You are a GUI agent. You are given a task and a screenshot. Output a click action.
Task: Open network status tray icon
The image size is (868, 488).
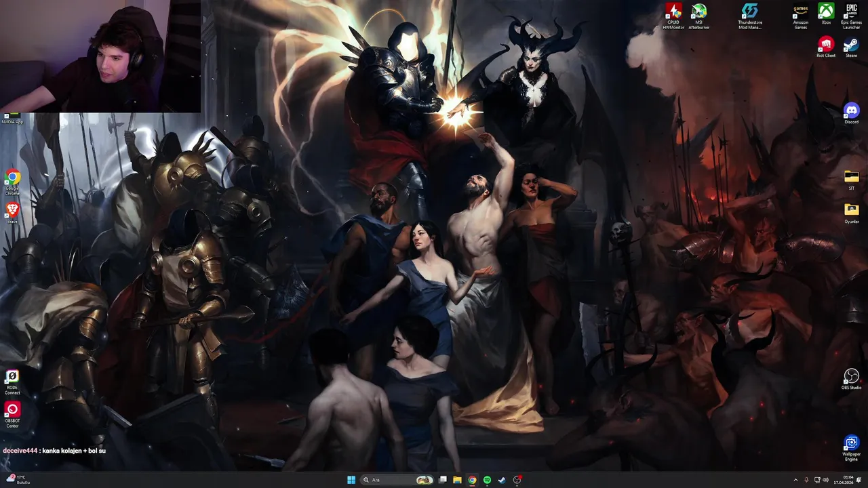(x=817, y=480)
